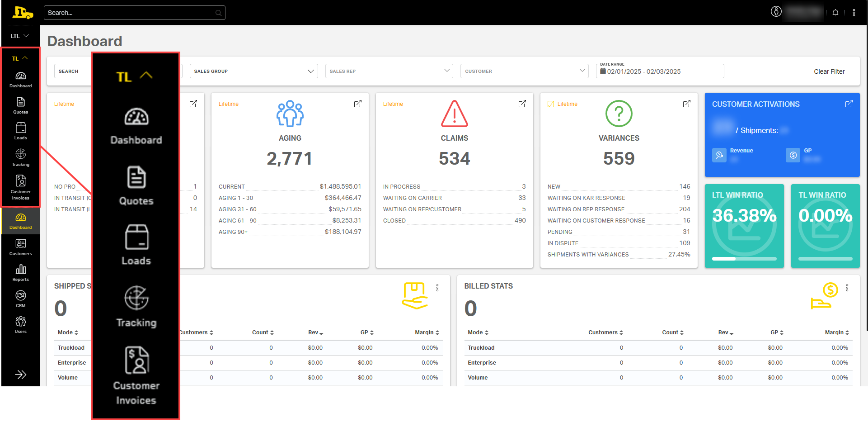Expand the sidebar with the double-arrow button
This screenshot has height=432, width=868.
(x=20, y=375)
